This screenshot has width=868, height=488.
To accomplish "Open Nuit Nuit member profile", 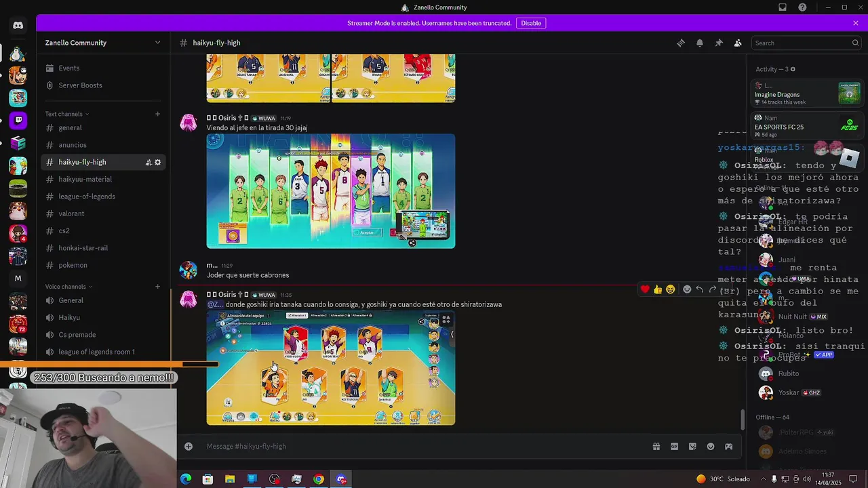I will point(807,317).
